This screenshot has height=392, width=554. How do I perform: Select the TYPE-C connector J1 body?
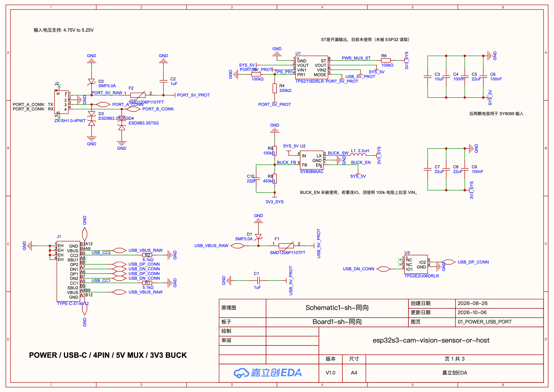pyautogui.click(x=68, y=271)
